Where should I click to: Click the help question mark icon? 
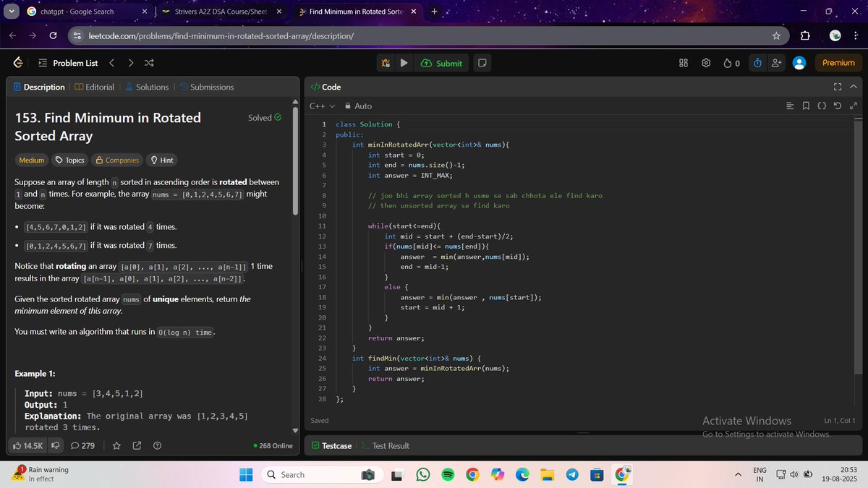[157, 445]
